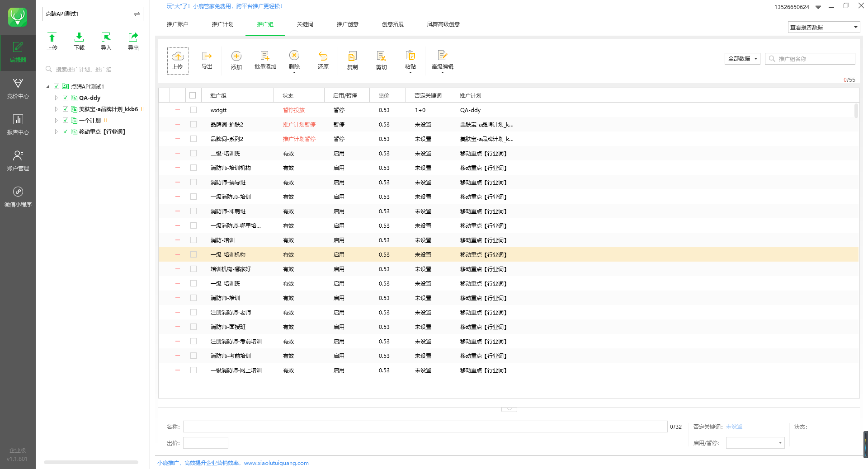Click the advanced edit icon
The image size is (868, 469).
point(443,55)
